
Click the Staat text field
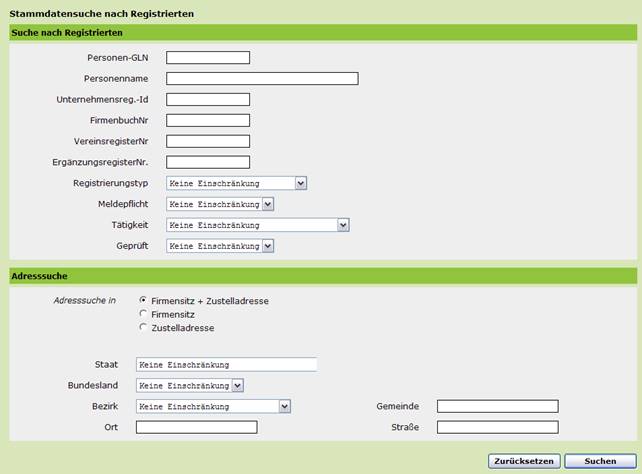tap(226, 365)
